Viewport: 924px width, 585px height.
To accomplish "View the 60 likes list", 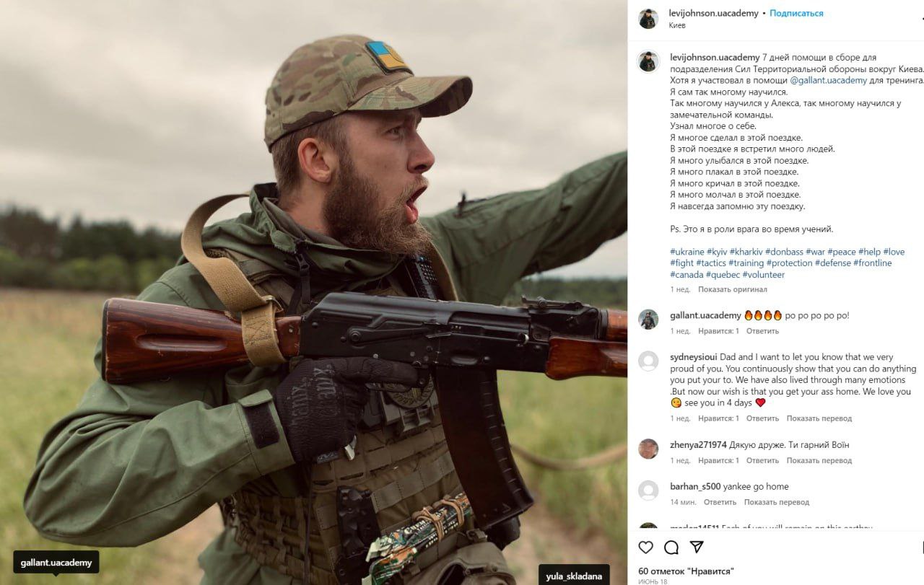I will (687, 571).
